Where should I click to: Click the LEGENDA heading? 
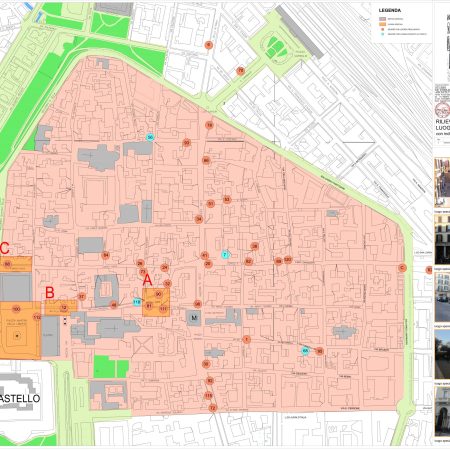pyautogui.click(x=390, y=10)
